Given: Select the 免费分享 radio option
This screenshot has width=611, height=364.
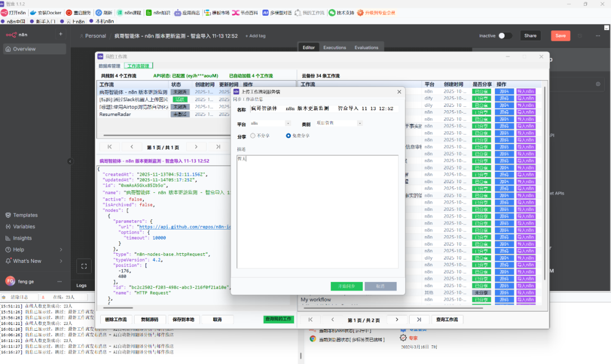Looking at the screenshot, I should point(289,136).
